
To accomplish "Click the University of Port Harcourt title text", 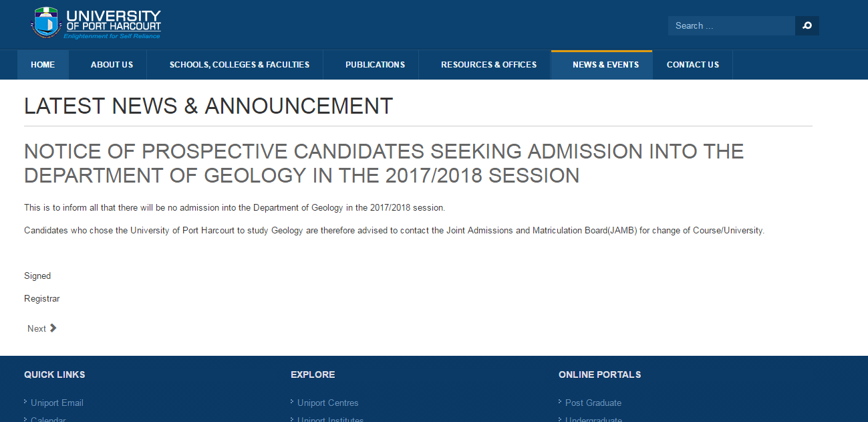I will pyautogui.click(x=113, y=23).
